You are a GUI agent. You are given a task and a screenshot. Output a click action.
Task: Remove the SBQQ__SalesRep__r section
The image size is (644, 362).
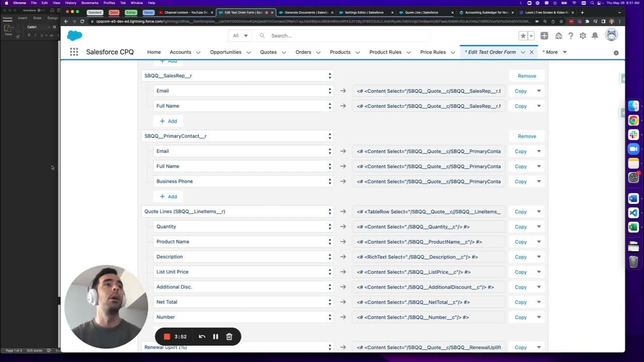pos(527,76)
